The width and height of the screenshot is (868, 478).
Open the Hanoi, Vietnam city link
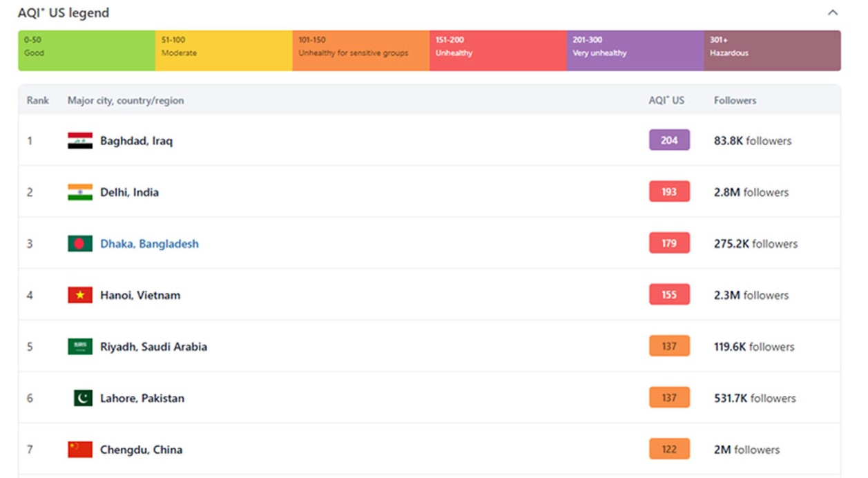(x=140, y=295)
